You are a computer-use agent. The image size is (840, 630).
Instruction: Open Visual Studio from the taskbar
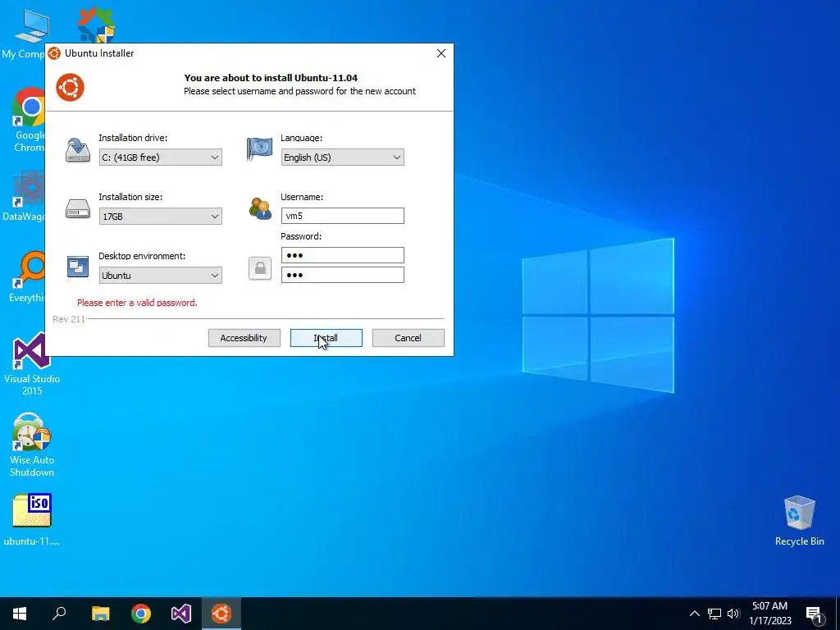[x=181, y=614]
